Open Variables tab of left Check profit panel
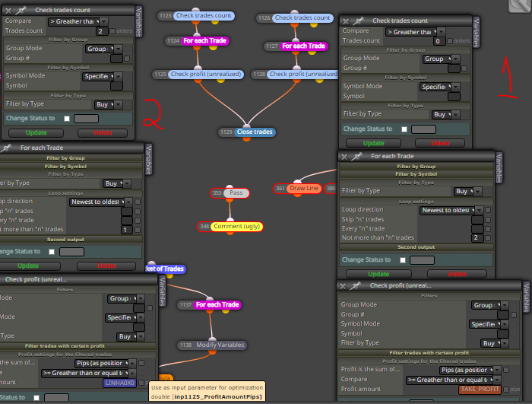 [x=162, y=291]
